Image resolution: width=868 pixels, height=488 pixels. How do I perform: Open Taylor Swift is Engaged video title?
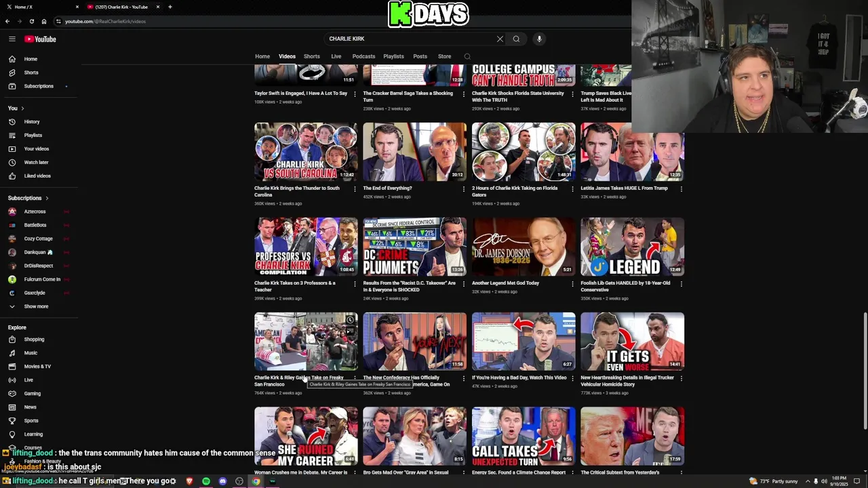tap(300, 94)
